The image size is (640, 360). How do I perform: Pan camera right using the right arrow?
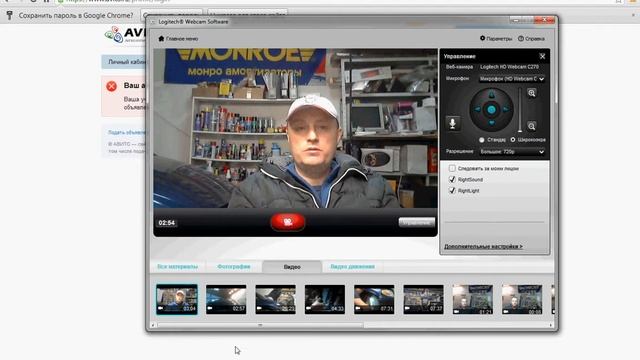(x=506, y=109)
